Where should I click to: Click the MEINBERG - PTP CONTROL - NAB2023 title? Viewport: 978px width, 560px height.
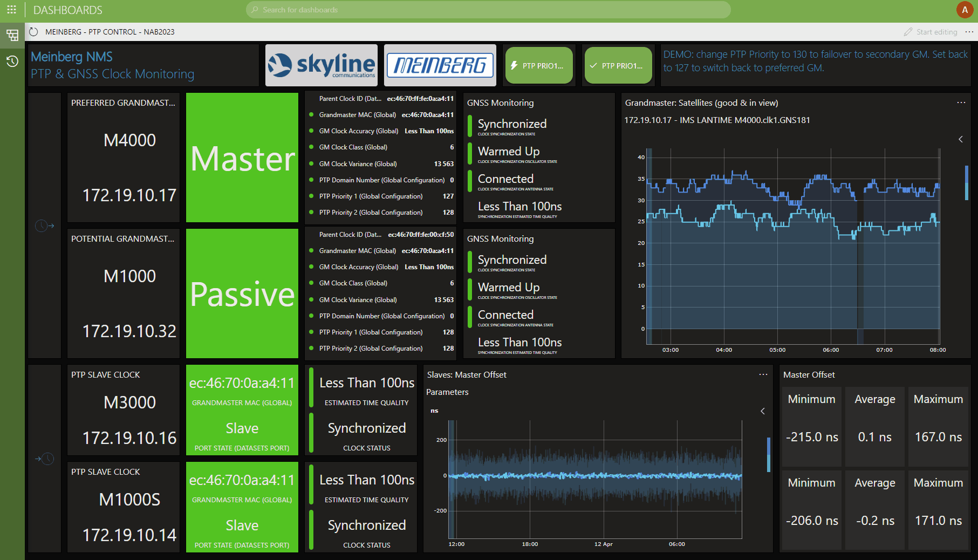point(110,32)
